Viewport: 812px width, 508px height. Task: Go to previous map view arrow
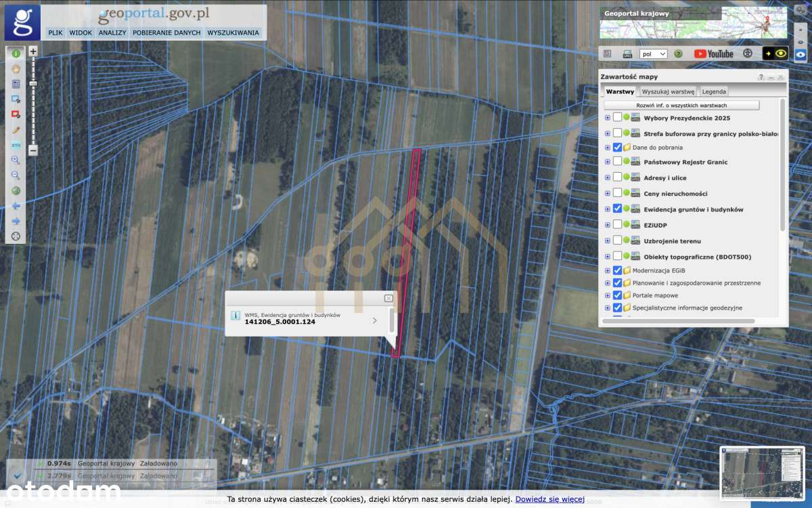click(x=16, y=206)
